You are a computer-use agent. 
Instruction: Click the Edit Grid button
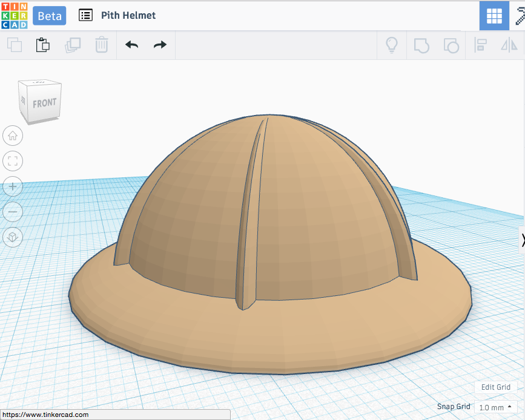tap(496, 387)
